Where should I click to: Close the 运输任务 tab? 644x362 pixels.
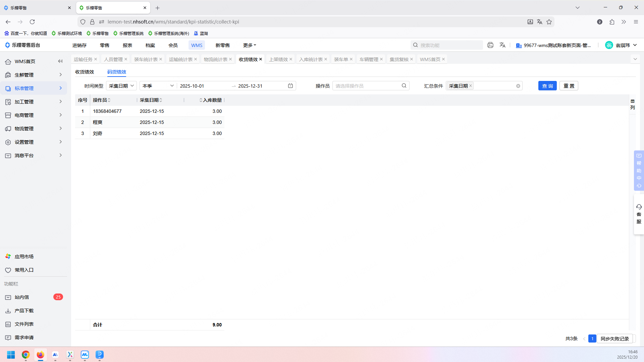coord(96,59)
